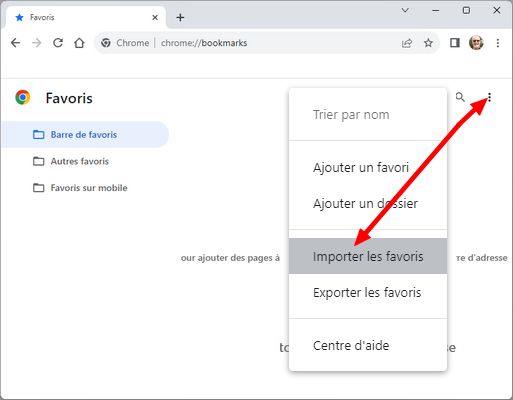Open Chrome's main three-dot menu in toolbar
This screenshot has height=400, width=513.
pyautogui.click(x=498, y=43)
